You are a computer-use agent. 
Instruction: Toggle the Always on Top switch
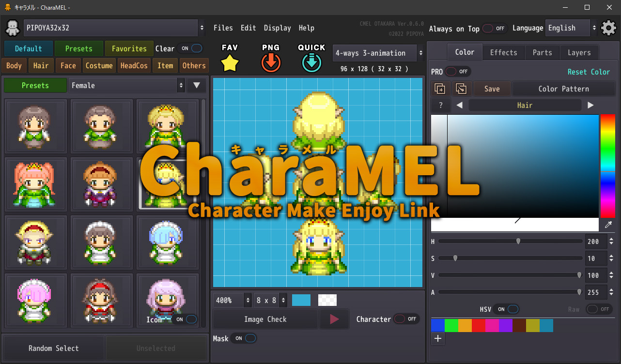[x=495, y=29]
